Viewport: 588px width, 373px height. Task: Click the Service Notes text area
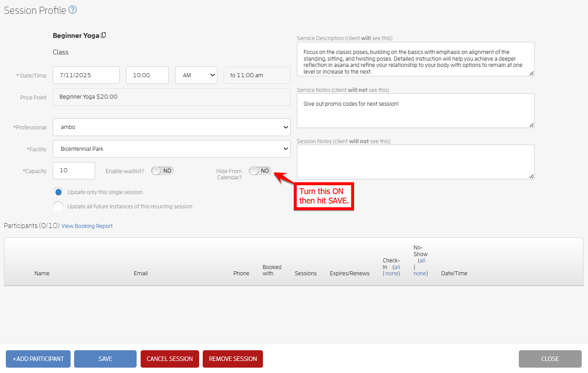pyautogui.click(x=416, y=110)
